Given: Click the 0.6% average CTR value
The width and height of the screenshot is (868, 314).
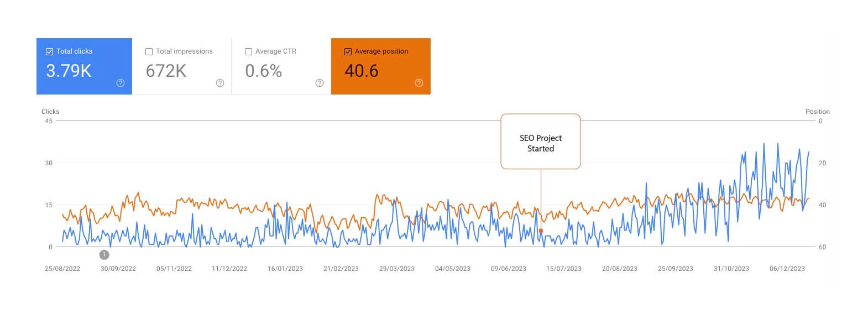Looking at the screenshot, I should click(x=264, y=71).
